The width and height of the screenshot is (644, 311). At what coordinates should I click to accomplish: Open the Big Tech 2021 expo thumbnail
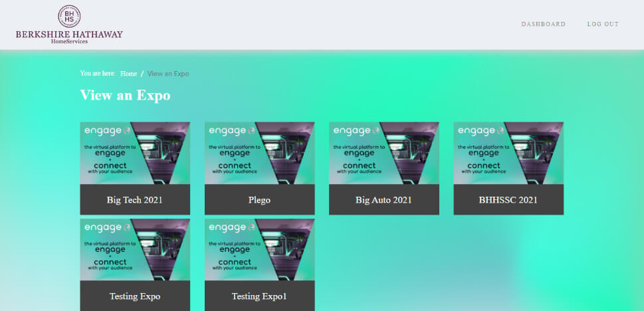[x=135, y=154]
